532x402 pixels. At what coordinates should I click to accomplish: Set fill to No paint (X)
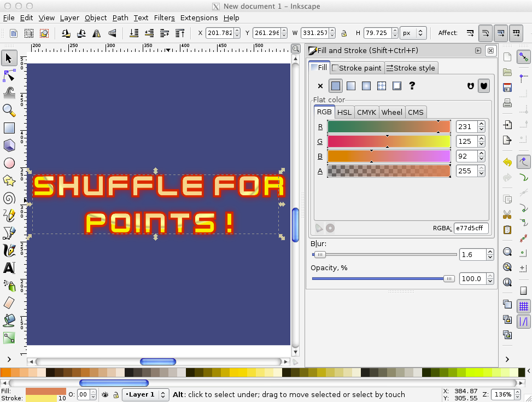320,86
